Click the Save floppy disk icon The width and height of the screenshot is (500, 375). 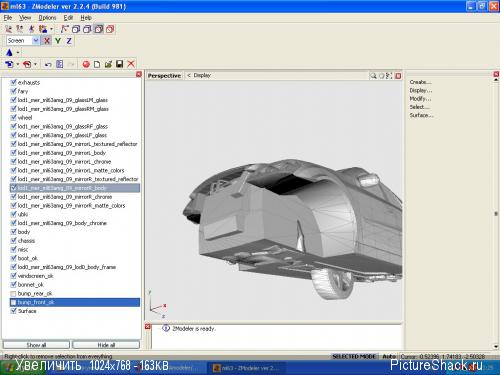tap(120, 64)
